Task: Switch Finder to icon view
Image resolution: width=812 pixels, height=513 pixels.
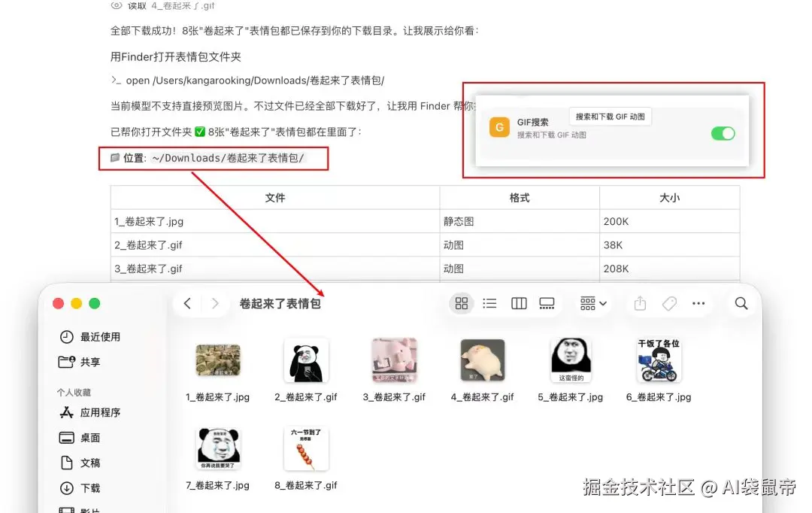Action: (462, 303)
